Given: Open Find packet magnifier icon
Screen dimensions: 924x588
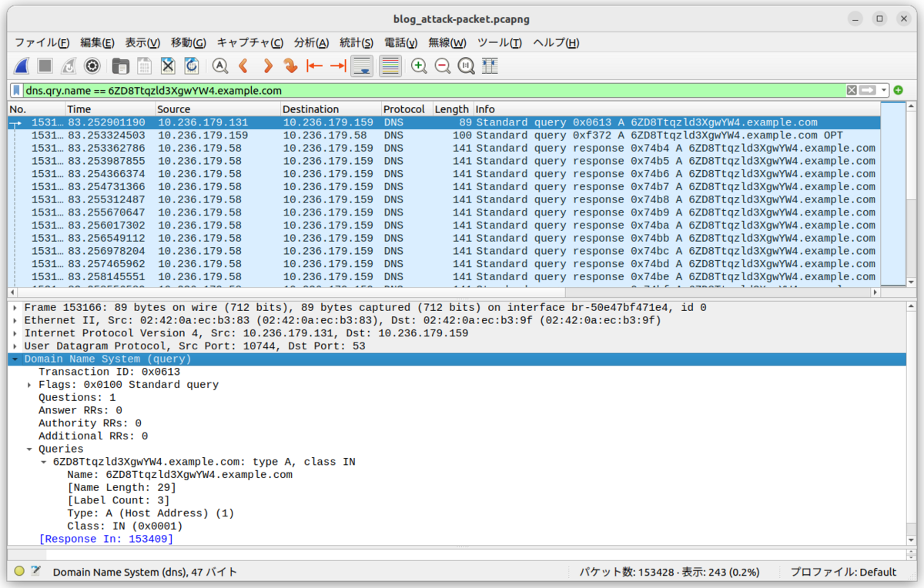Looking at the screenshot, I should (x=220, y=66).
